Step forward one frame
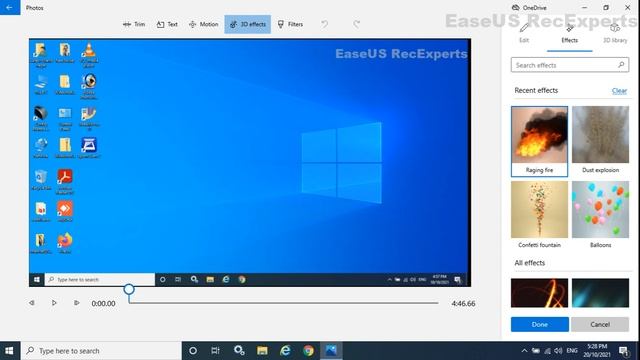The height and width of the screenshot is (360, 640). [76, 303]
